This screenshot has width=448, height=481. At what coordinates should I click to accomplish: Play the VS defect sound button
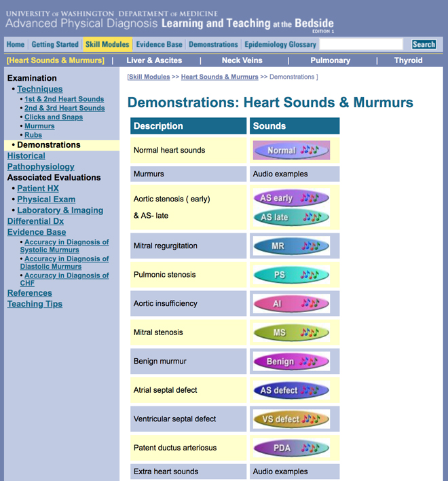[x=291, y=419]
